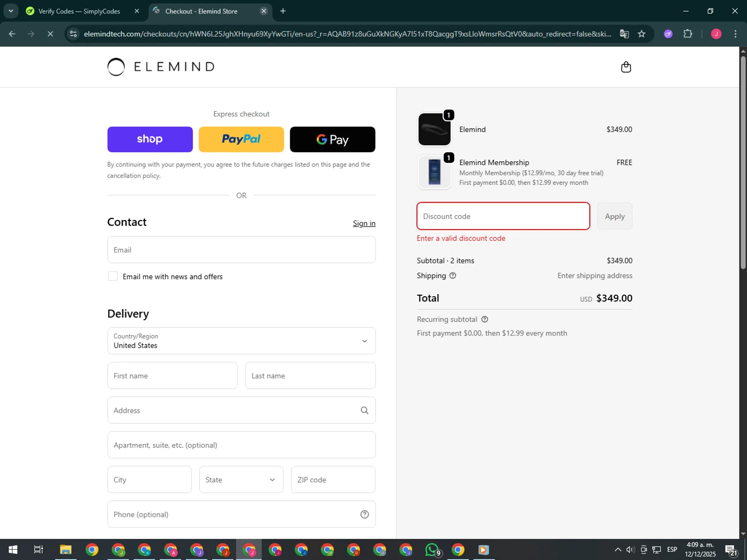747x560 pixels.
Task: Open the shopping bag cart icon
Action: click(626, 67)
